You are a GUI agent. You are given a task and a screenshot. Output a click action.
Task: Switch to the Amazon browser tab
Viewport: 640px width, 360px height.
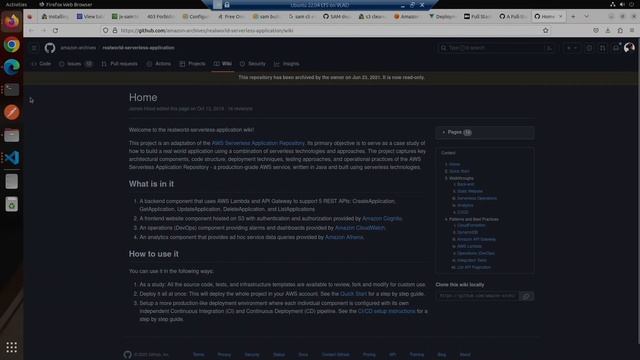tap(407, 16)
